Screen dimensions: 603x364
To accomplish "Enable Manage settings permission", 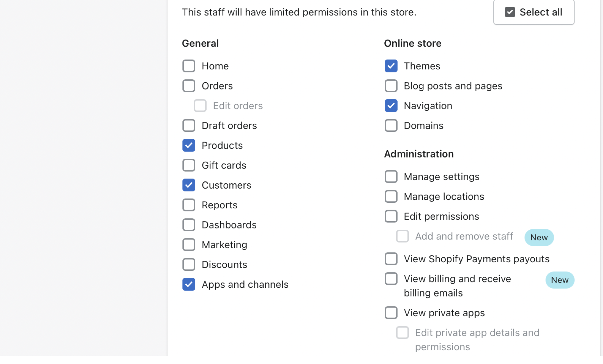I will tap(391, 177).
